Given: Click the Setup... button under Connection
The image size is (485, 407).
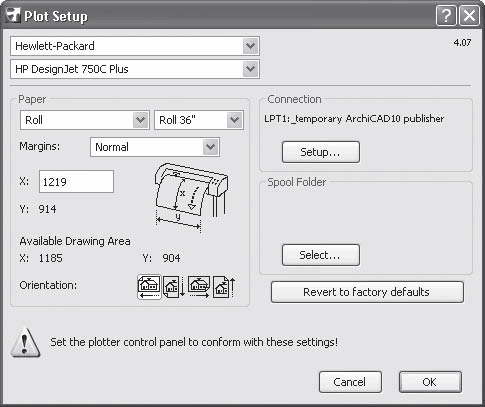Looking at the screenshot, I should [x=321, y=152].
